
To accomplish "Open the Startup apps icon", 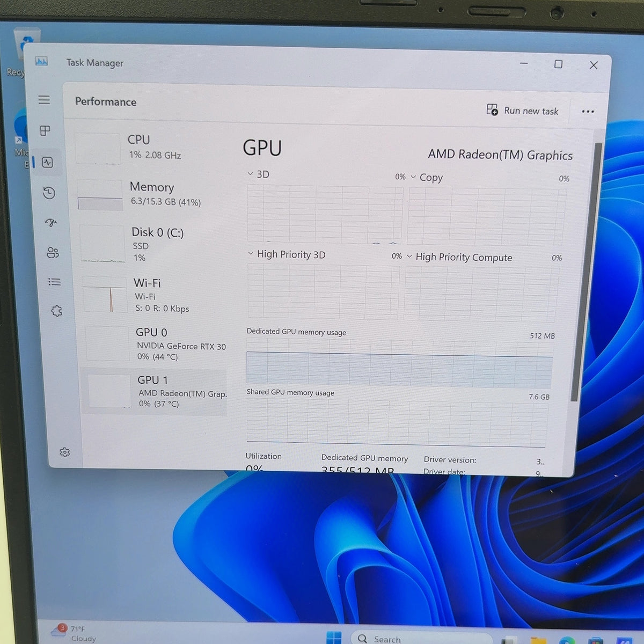I will point(51,222).
